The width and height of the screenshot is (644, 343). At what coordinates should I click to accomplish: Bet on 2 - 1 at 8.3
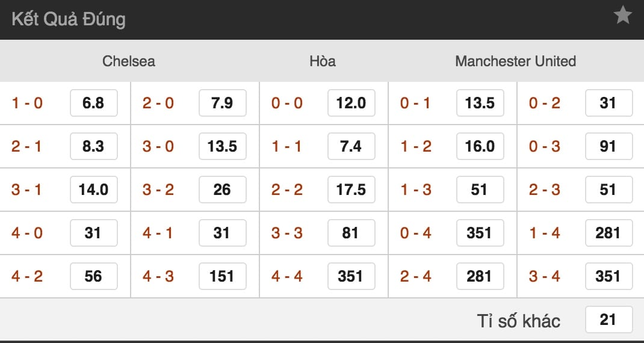pos(93,146)
